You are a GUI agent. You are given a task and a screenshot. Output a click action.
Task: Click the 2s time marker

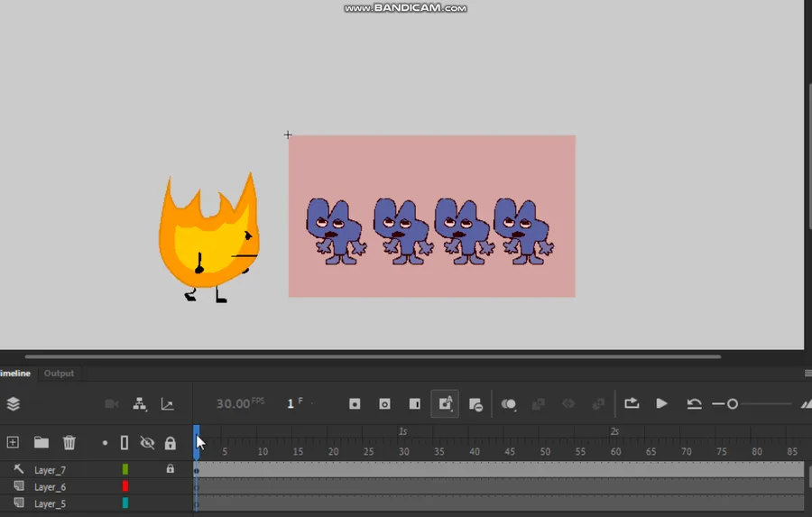click(614, 431)
